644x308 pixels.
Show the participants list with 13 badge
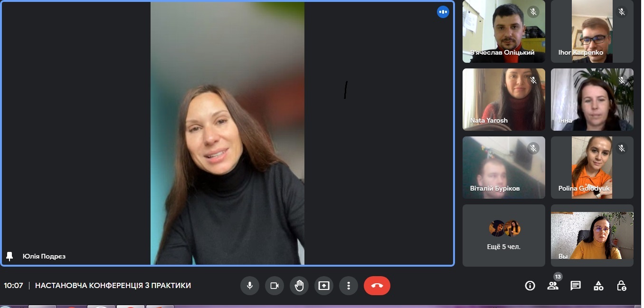coord(553,286)
